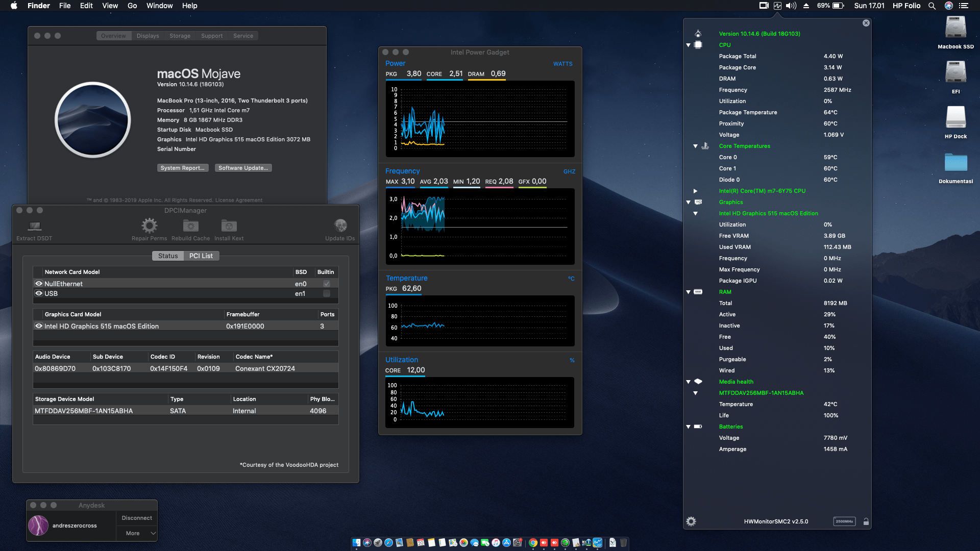Open HWMonitorSMC2 settings gear
The image size is (980, 551).
[x=692, y=521]
